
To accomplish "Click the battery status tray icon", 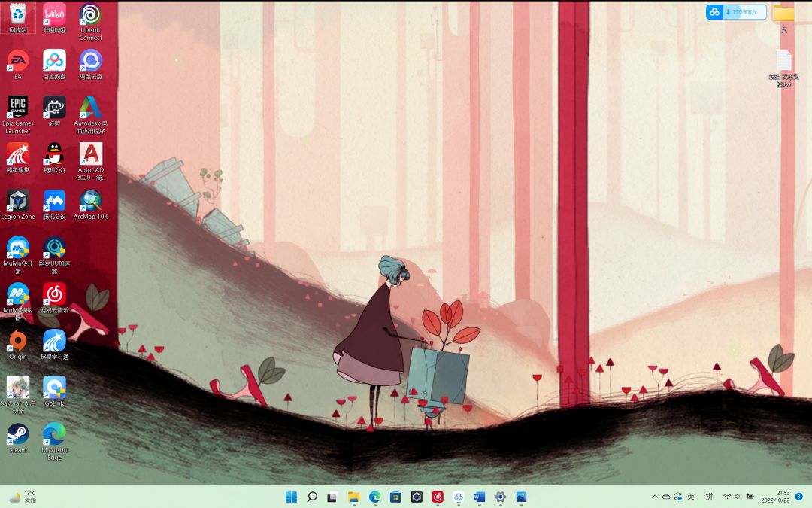I will [750, 497].
